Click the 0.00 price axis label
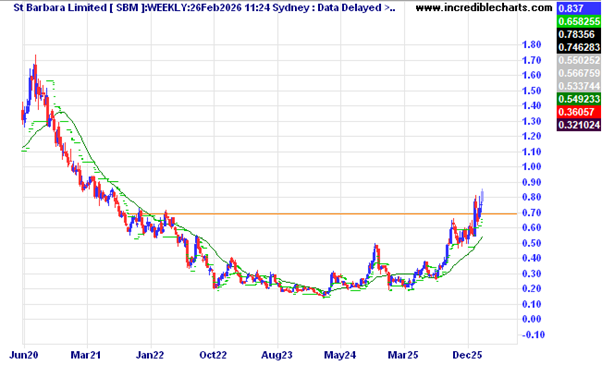This screenshot has height=365, width=602. (531, 319)
